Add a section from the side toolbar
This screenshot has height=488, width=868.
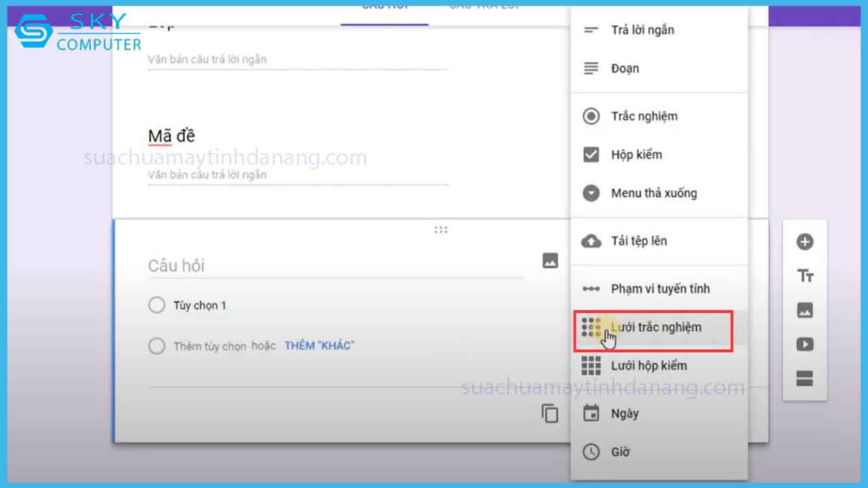click(805, 379)
